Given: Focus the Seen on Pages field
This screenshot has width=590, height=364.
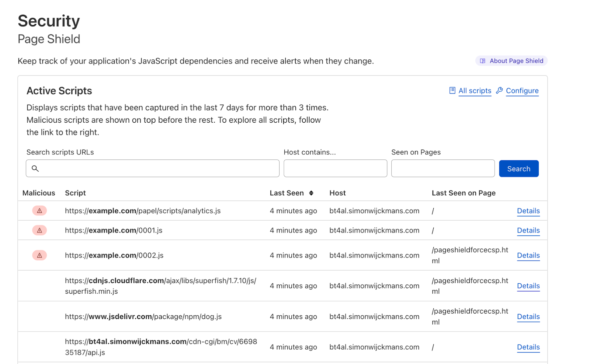Looking at the screenshot, I should click(x=443, y=168).
